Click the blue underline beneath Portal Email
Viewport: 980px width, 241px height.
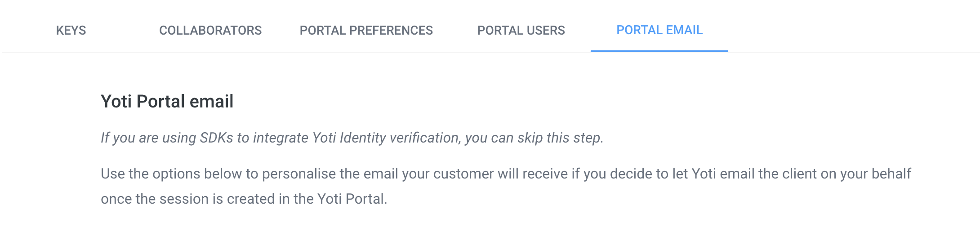(659, 51)
